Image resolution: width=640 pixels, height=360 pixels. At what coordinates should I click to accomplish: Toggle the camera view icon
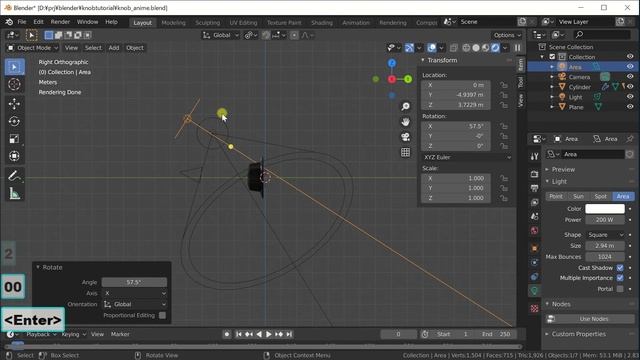click(x=405, y=137)
